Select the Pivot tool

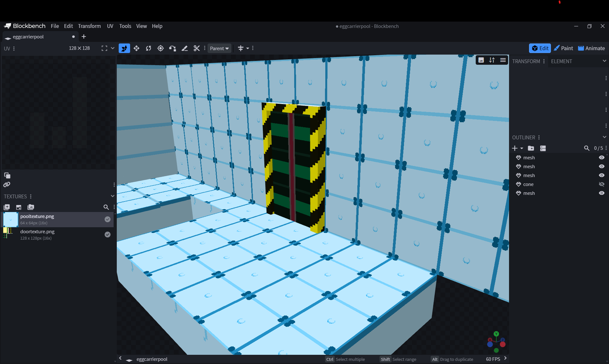point(161,48)
